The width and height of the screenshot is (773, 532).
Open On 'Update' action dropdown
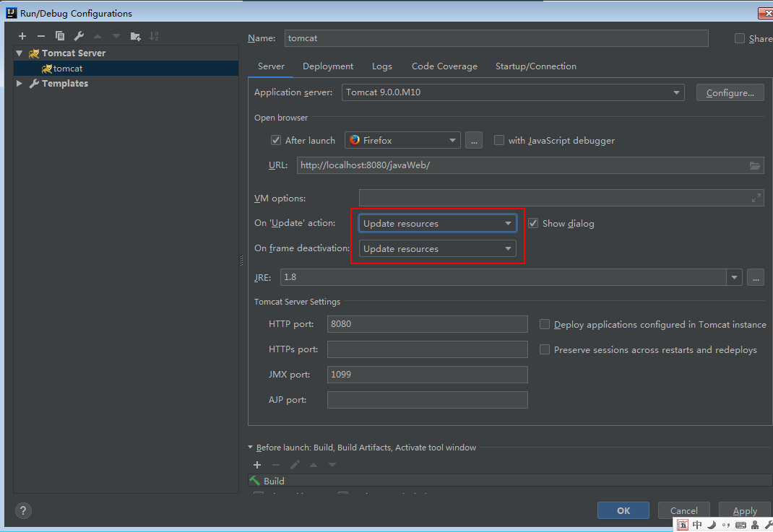[x=437, y=223]
